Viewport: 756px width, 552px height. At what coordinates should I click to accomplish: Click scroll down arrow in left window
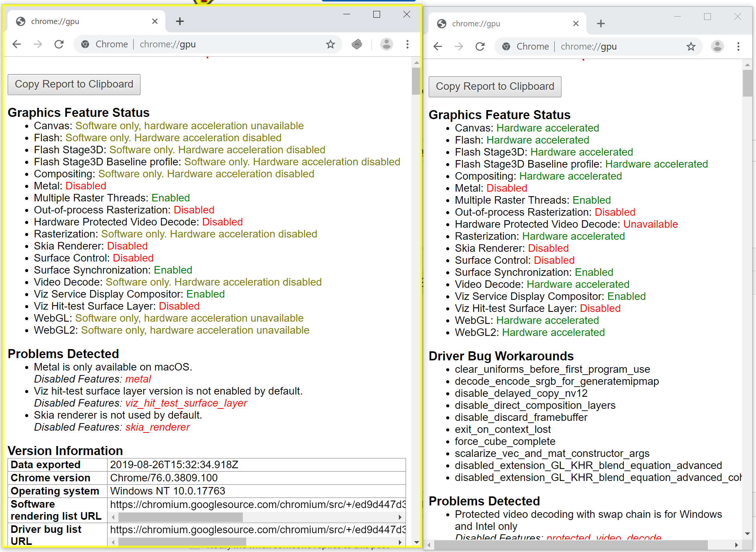(416, 542)
